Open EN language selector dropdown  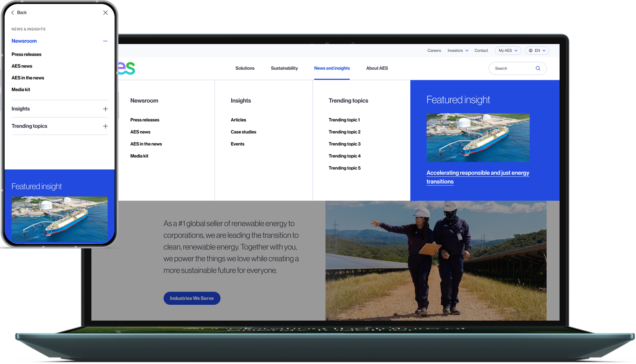(x=537, y=50)
